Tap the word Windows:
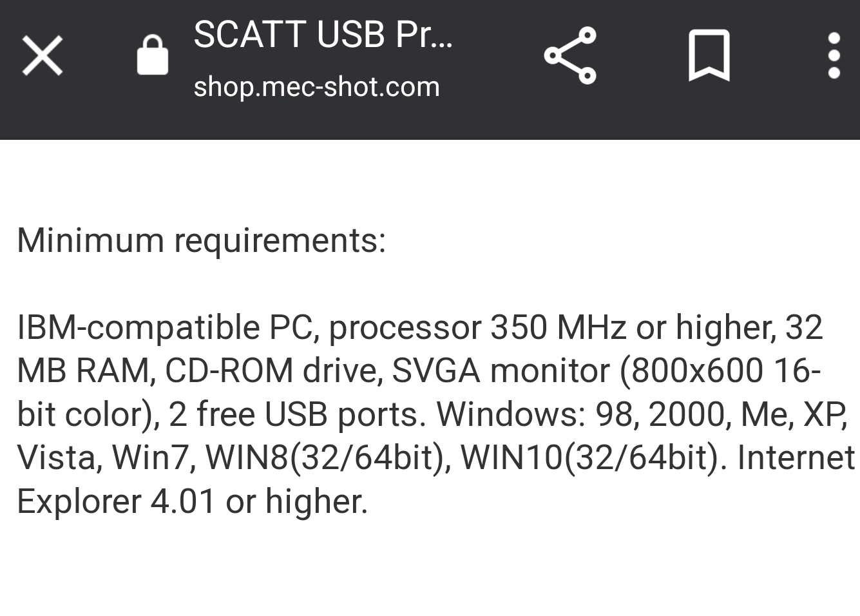 (511, 414)
